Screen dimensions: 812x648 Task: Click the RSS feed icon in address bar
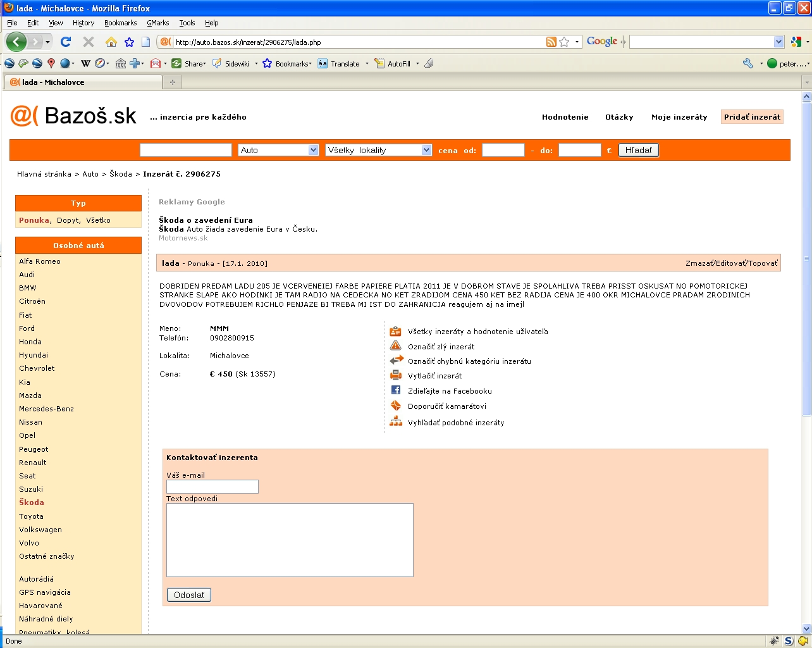click(551, 42)
